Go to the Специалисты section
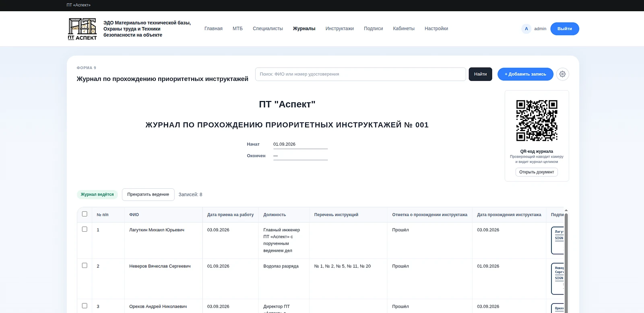Image resolution: width=644 pixels, height=313 pixels. click(x=268, y=29)
